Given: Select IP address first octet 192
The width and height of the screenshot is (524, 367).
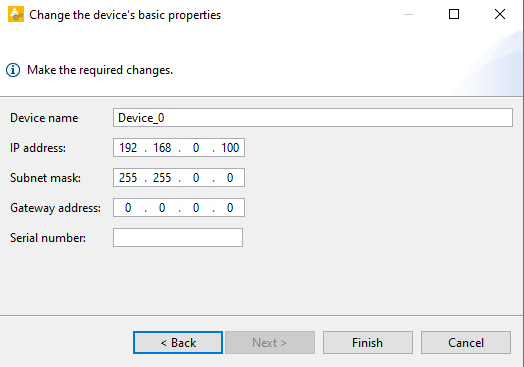Looking at the screenshot, I should pos(128,148).
